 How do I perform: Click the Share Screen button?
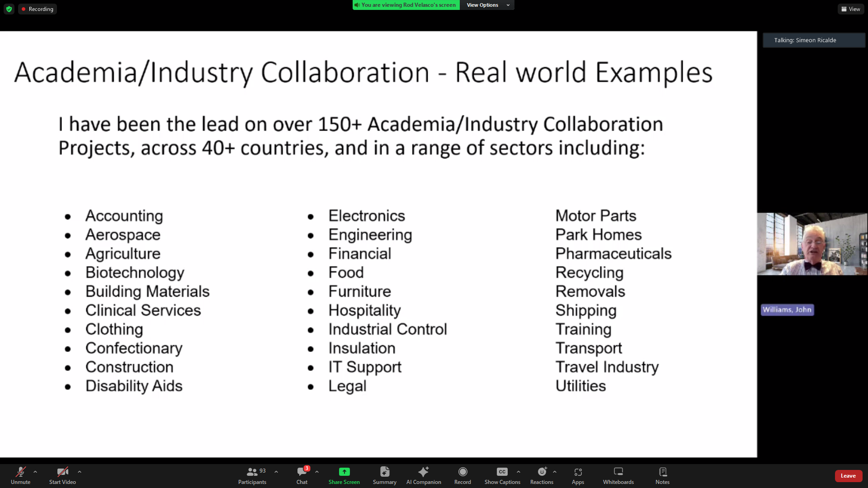point(344,475)
